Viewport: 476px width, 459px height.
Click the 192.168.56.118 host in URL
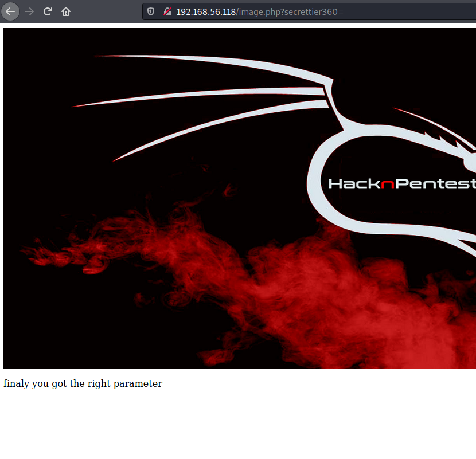205,11
